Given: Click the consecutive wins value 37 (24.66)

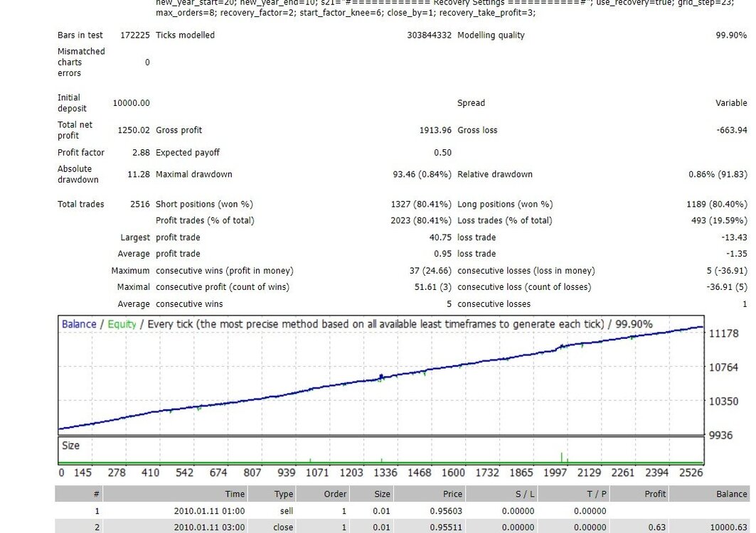Looking at the screenshot, I should 430,271.
